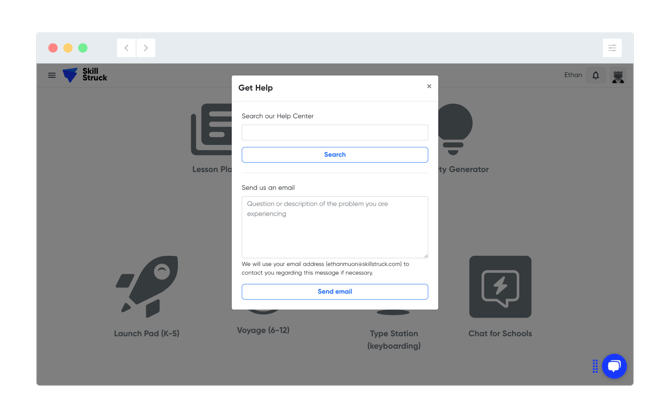Open the user avatar icon
670x418 pixels.
[x=618, y=76]
